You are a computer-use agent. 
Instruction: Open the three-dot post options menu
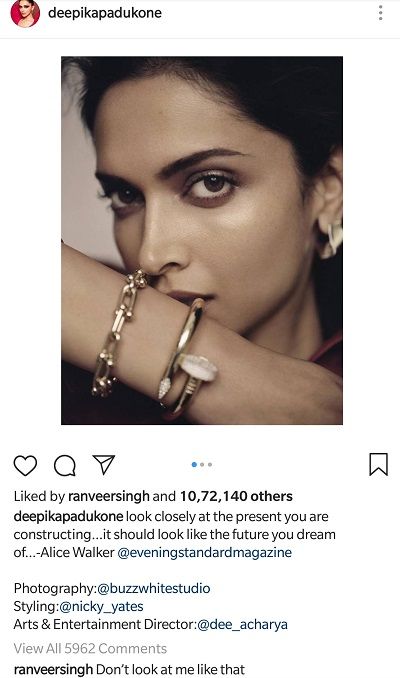[x=381, y=13]
